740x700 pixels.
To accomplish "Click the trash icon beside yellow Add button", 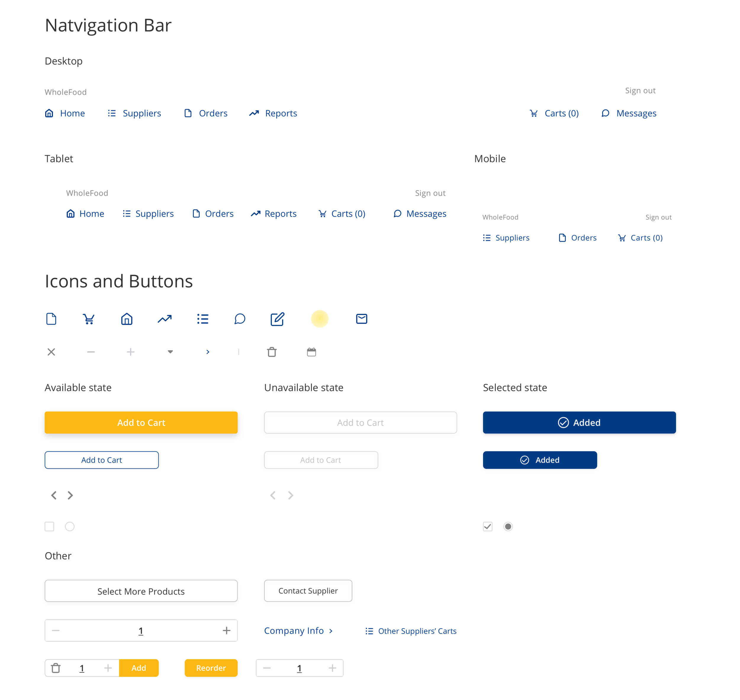I will click(x=56, y=668).
